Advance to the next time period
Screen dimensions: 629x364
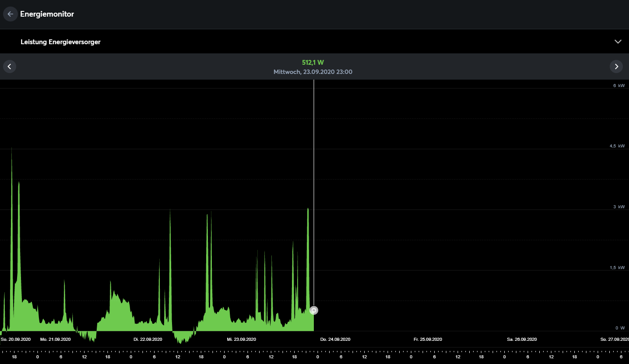point(616,66)
